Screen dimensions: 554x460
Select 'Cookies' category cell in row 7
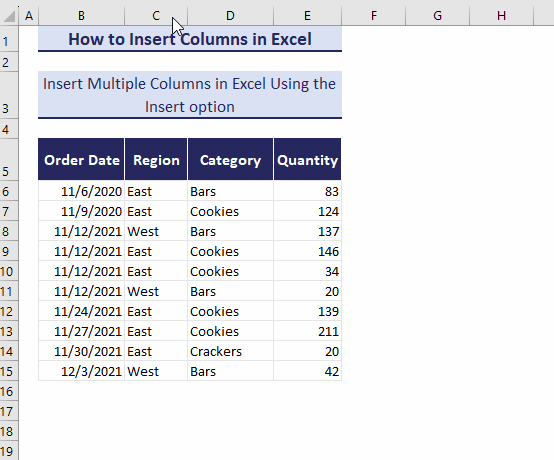[230, 211]
